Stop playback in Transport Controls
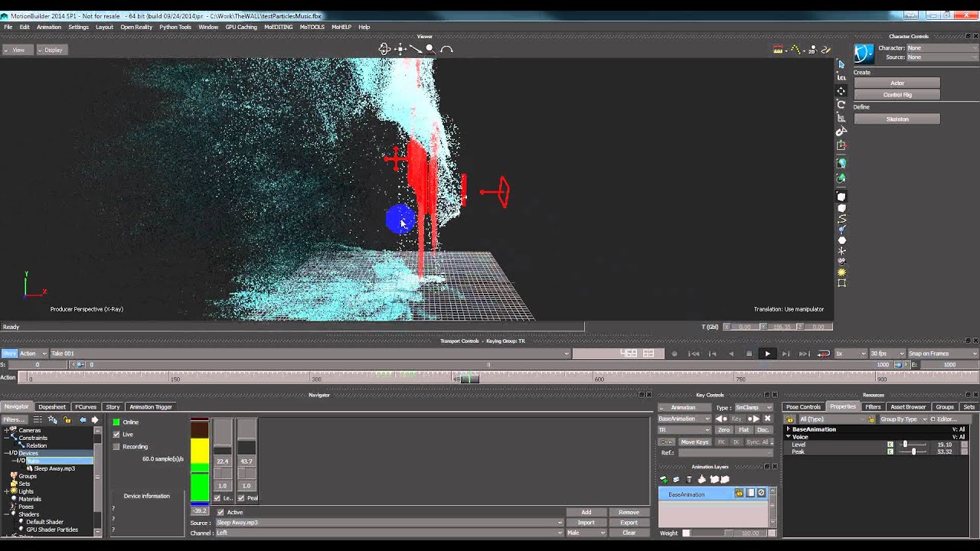The height and width of the screenshot is (551, 980). tap(749, 354)
